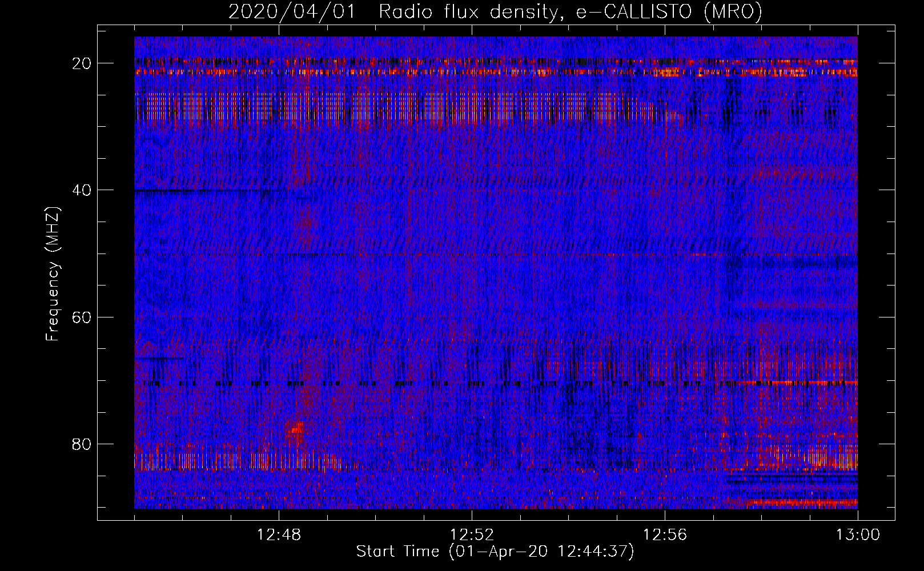
Task: Click the 60 MHz frequency tick label
Action: [x=82, y=317]
